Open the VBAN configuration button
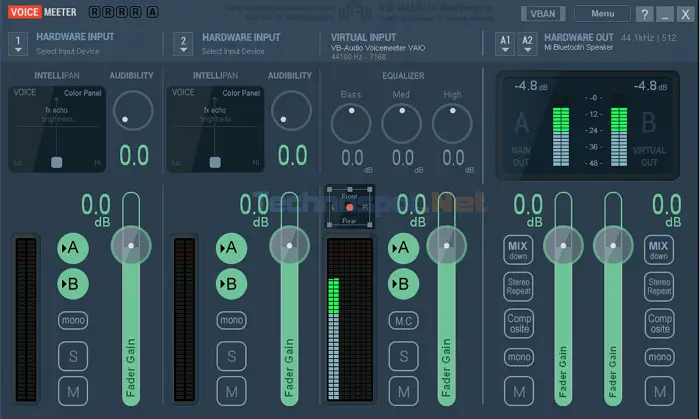The width and height of the screenshot is (700, 419). [x=543, y=13]
